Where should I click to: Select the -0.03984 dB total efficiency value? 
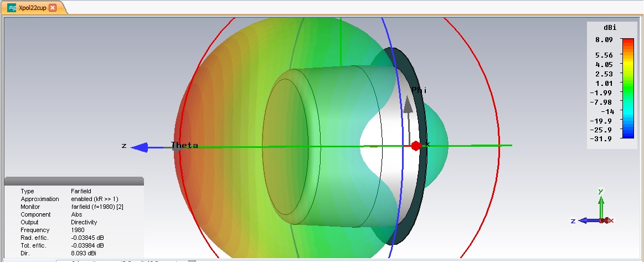[87, 246]
